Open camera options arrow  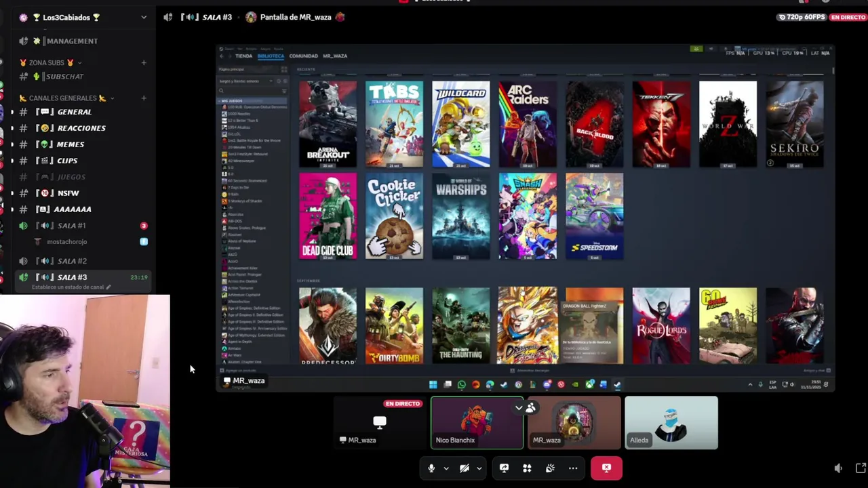(479, 468)
